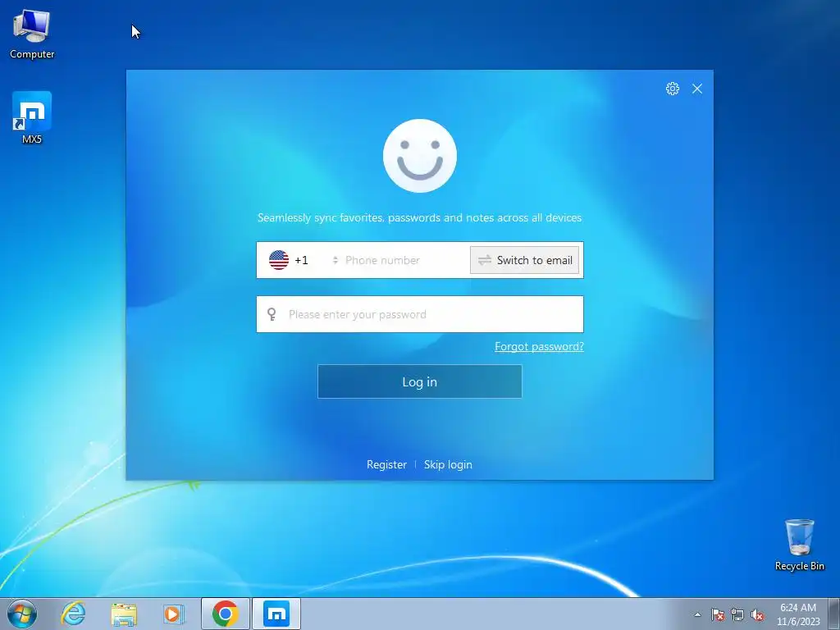
Task: Switch to Google Chrome in taskbar
Action: pos(225,614)
